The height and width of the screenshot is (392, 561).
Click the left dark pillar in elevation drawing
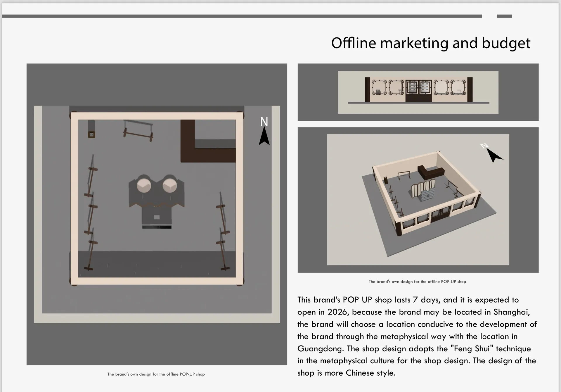point(367,89)
